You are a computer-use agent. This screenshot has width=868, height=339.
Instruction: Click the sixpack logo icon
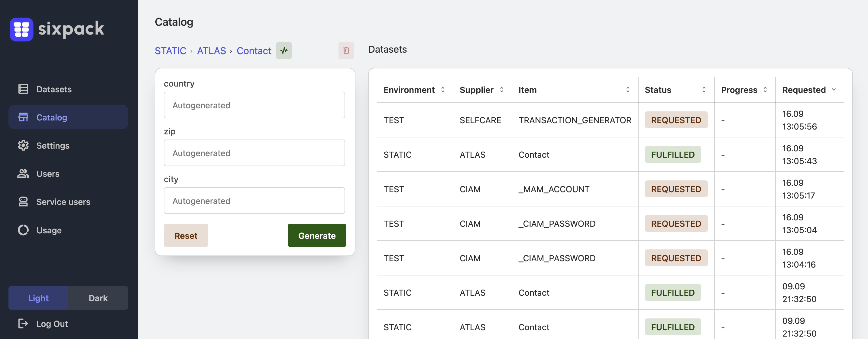tap(21, 29)
